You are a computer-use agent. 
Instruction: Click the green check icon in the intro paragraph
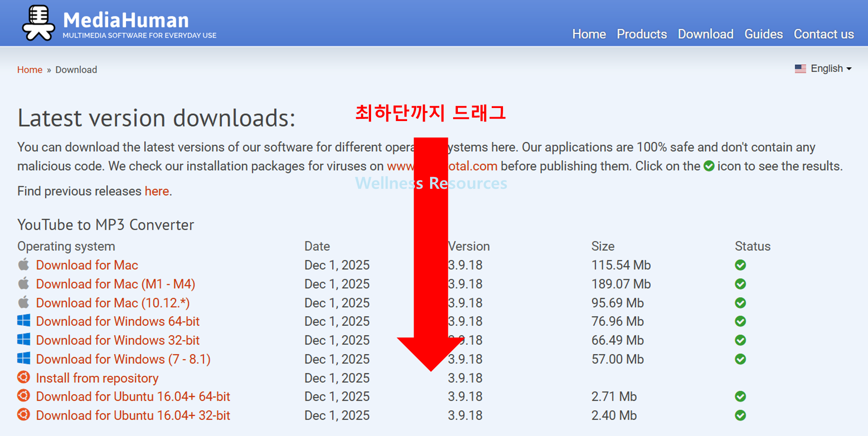(x=709, y=166)
